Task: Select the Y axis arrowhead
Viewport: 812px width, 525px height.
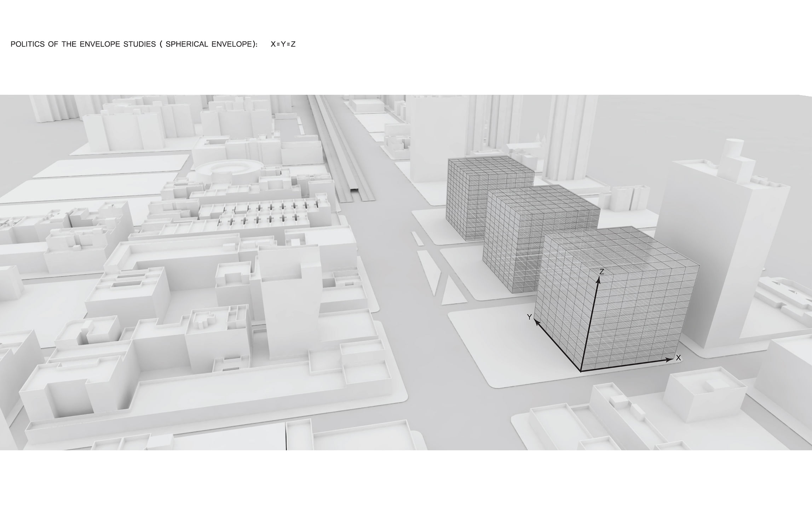Action: 537,322
